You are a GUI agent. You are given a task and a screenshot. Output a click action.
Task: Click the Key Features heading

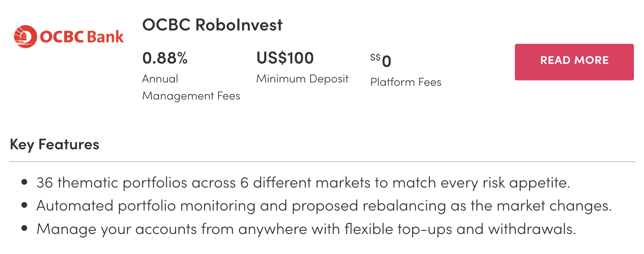point(55,144)
